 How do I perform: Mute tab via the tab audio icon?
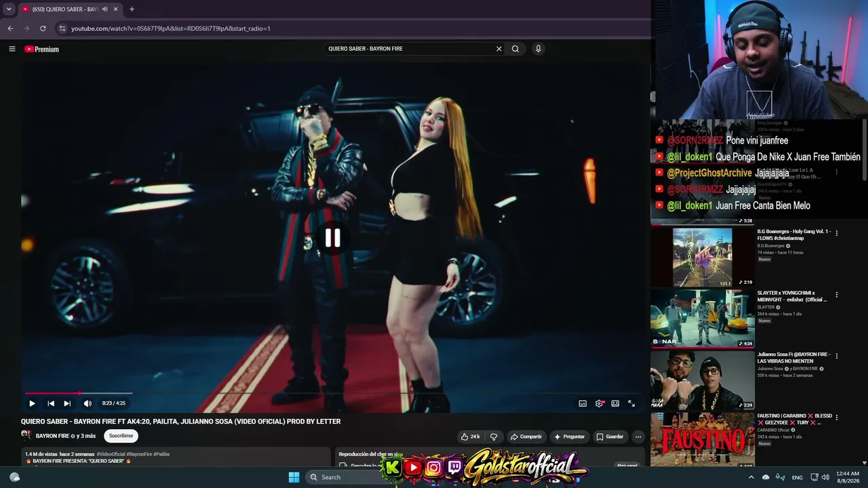pos(105,9)
